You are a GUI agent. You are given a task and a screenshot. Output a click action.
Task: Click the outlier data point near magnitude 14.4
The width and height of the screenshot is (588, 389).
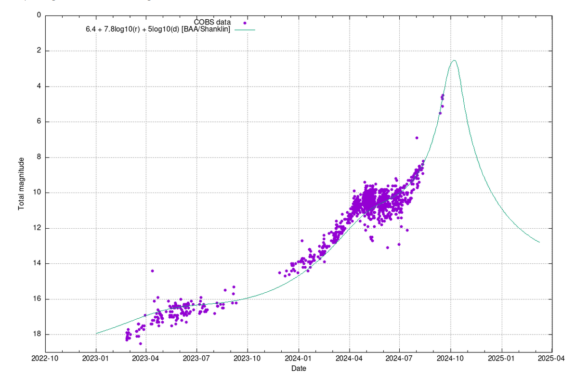[x=152, y=271]
